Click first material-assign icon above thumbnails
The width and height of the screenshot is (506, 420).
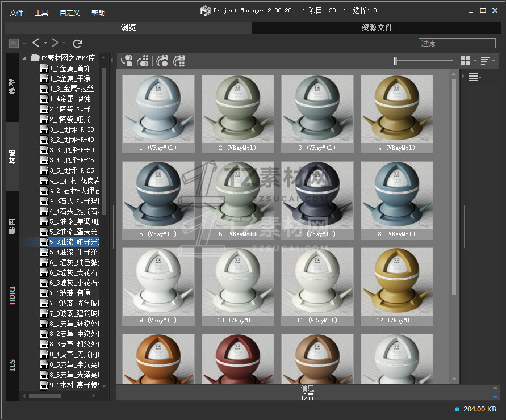(127, 61)
